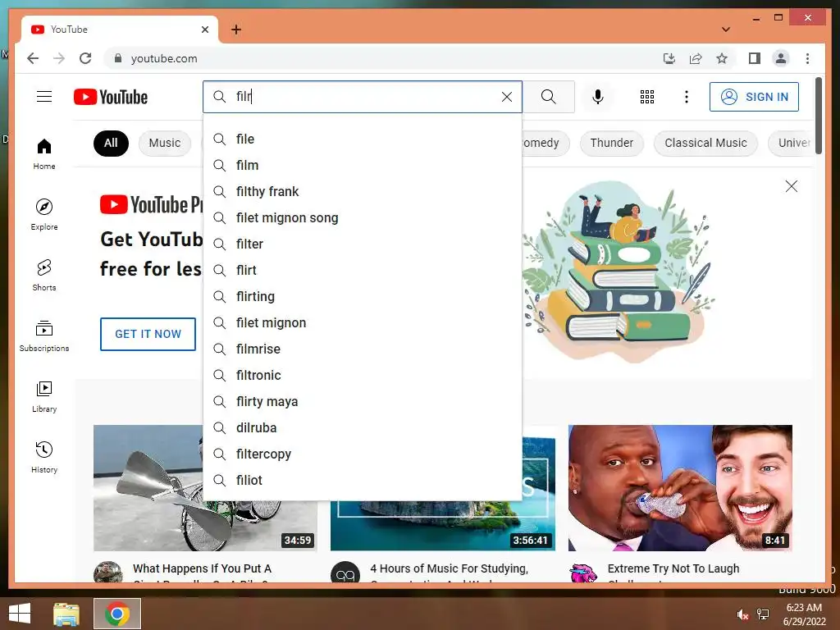Choose the 'flirt' search suggestion
840x630 pixels.
coord(363,271)
